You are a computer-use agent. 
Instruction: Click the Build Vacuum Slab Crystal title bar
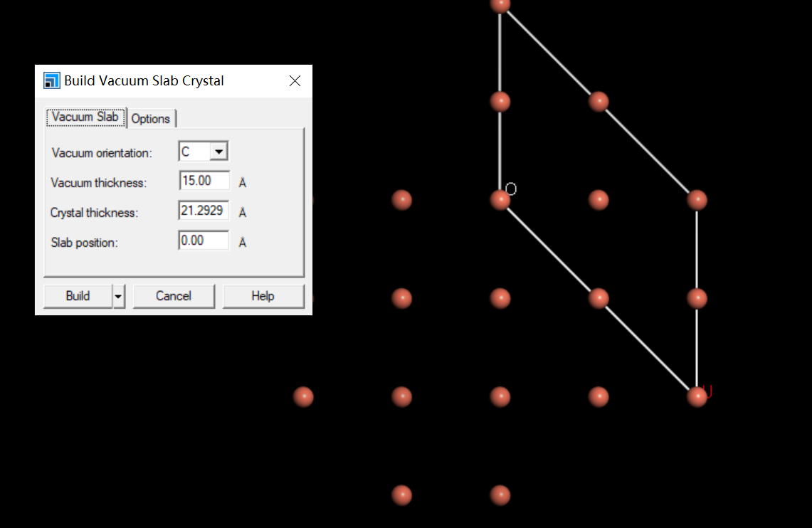pyautogui.click(x=164, y=81)
